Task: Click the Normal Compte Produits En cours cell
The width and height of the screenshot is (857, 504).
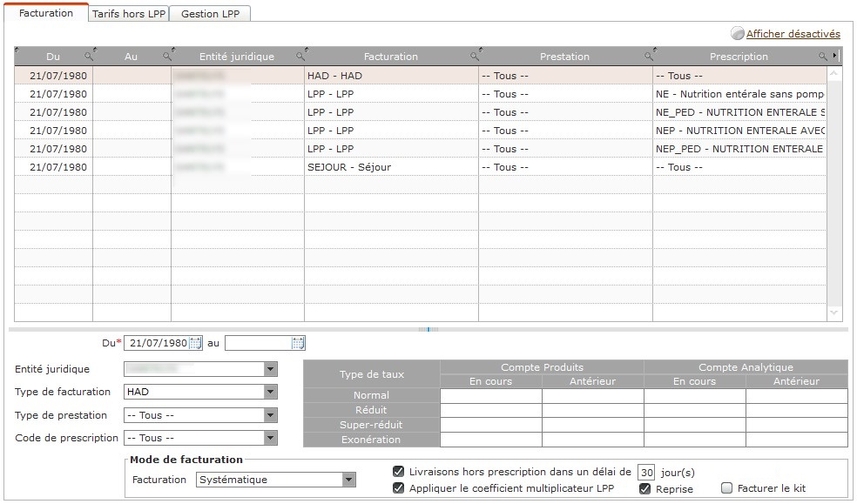Action: click(491, 395)
